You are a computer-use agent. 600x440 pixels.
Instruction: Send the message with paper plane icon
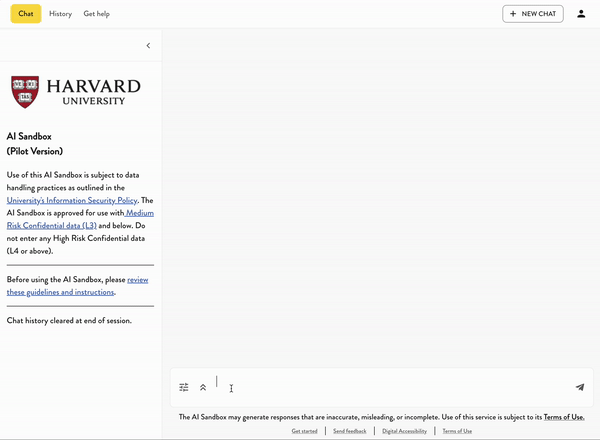[x=579, y=387]
